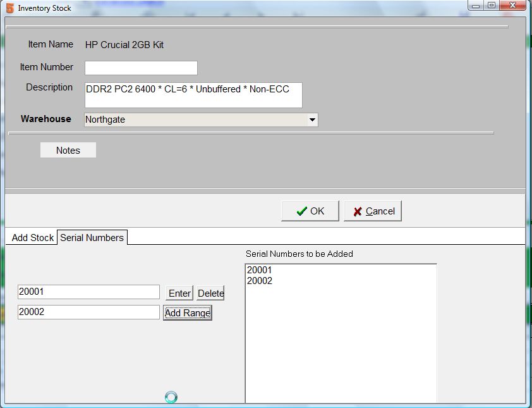Click the Delete serial number button
Image resolution: width=532 pixels, height=408 pixels.
click(210, 293)
